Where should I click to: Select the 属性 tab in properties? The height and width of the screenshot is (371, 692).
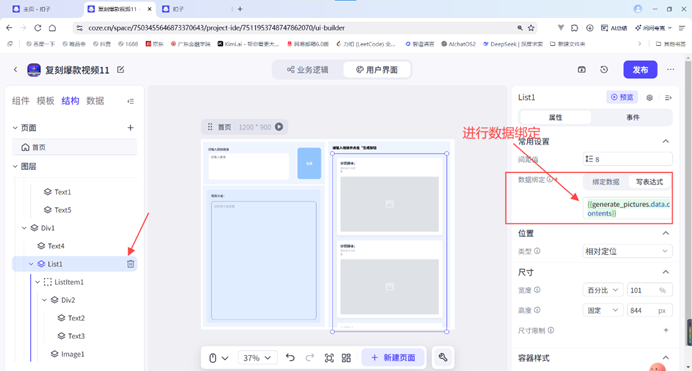pyautogui.click(x=555, y=117)
